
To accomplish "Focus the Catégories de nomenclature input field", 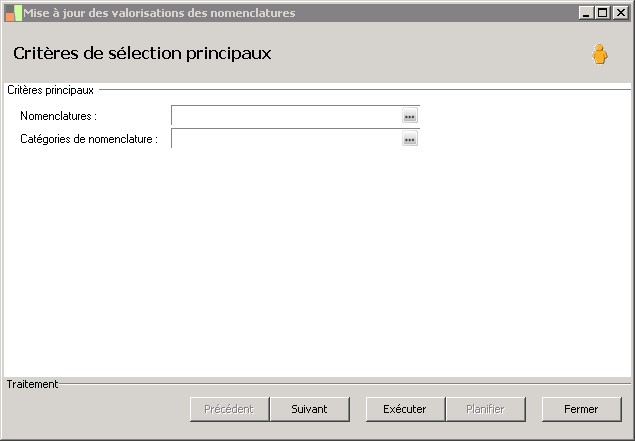I will pyautogui.click(x=286, y=140).
